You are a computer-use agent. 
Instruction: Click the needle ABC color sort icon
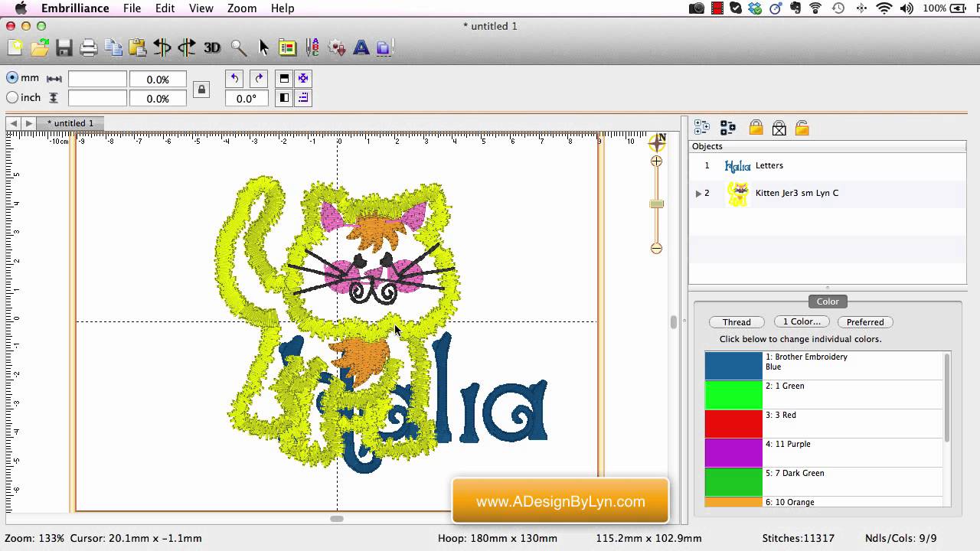[312, 47]
